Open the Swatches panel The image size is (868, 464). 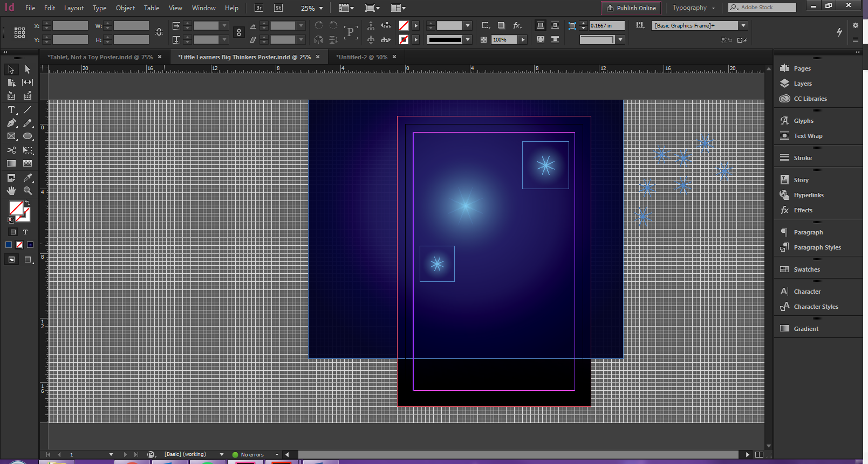pyautogui.click(x=807, y=269)
